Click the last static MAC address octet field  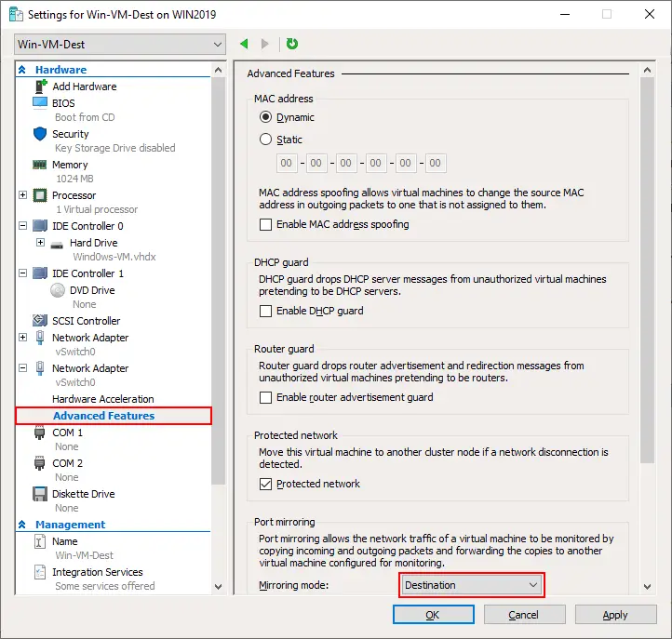(436, 163)
